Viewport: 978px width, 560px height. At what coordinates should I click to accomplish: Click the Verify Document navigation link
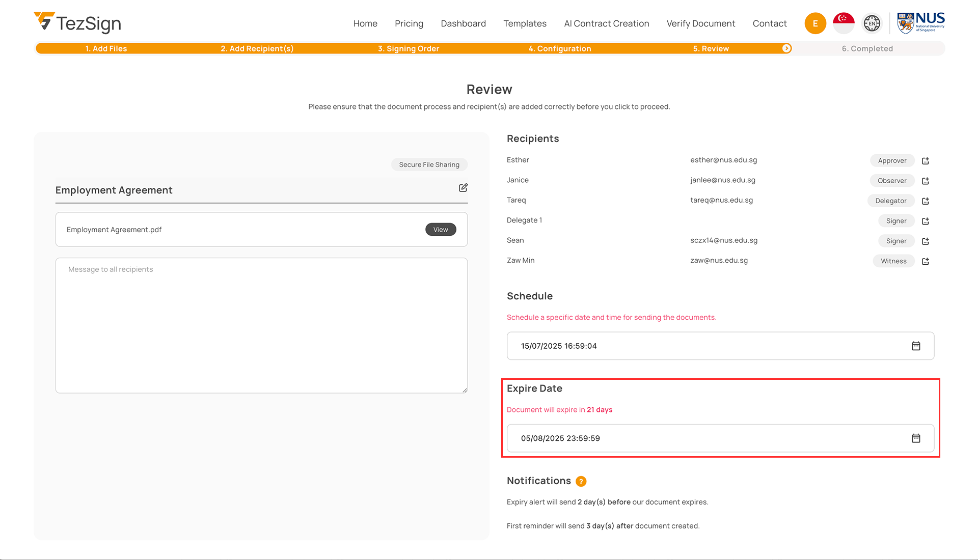(700, 23)
